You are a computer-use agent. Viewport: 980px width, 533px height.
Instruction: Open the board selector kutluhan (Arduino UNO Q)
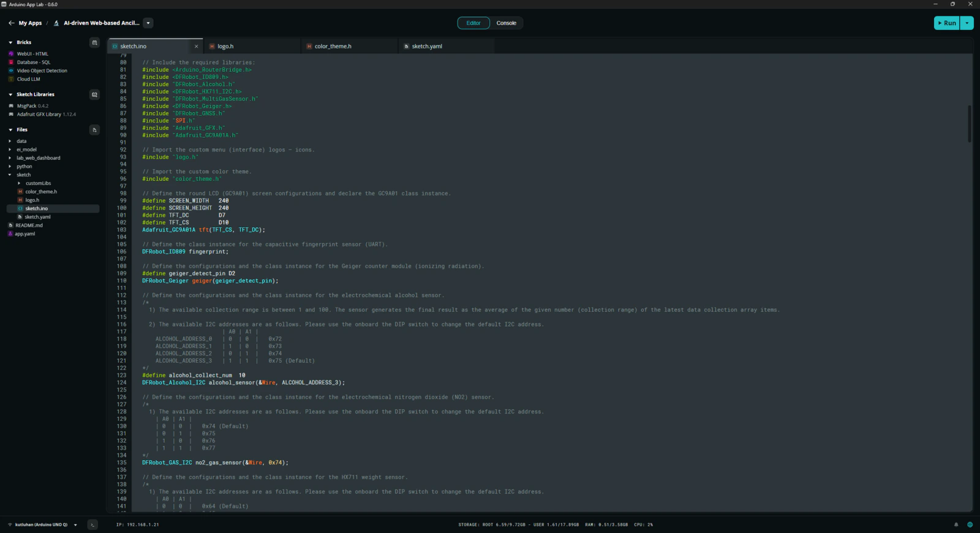42,525
